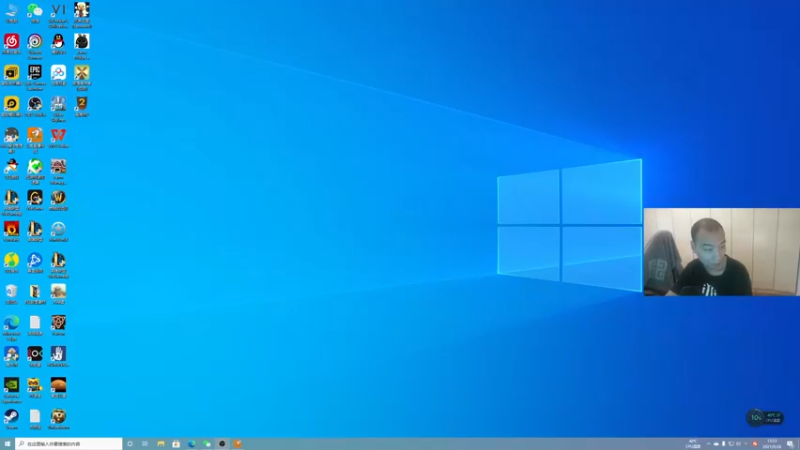
Task: Switch to OBS on the taskbar
Action: click(x=222, y=444)
